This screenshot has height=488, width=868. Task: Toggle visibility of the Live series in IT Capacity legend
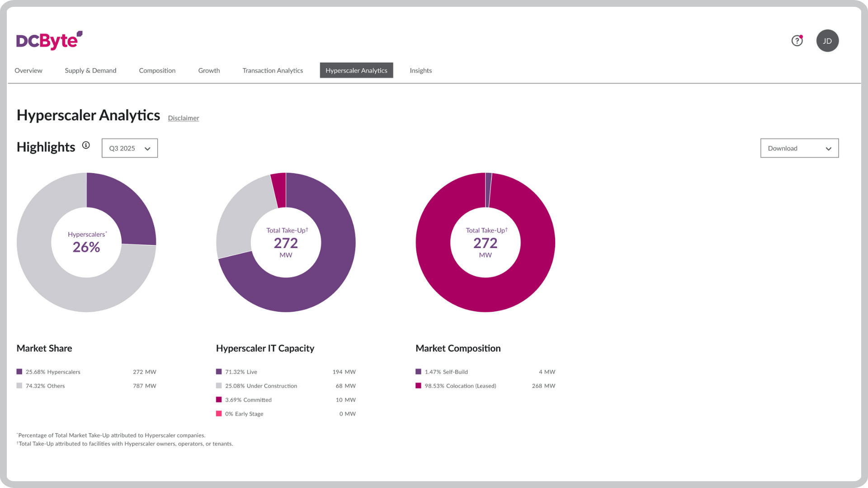[x=241, y=371]
